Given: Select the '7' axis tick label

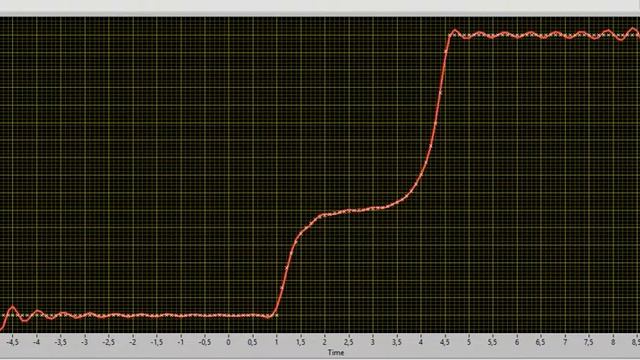Looking at the screenshot, I should 565,342.
